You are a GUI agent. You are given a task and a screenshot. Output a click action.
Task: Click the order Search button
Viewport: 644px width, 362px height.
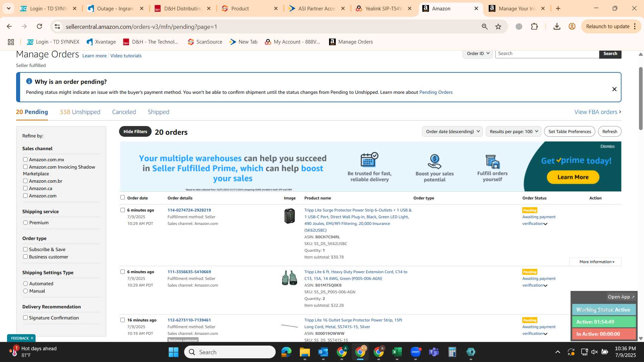(610, 54)
